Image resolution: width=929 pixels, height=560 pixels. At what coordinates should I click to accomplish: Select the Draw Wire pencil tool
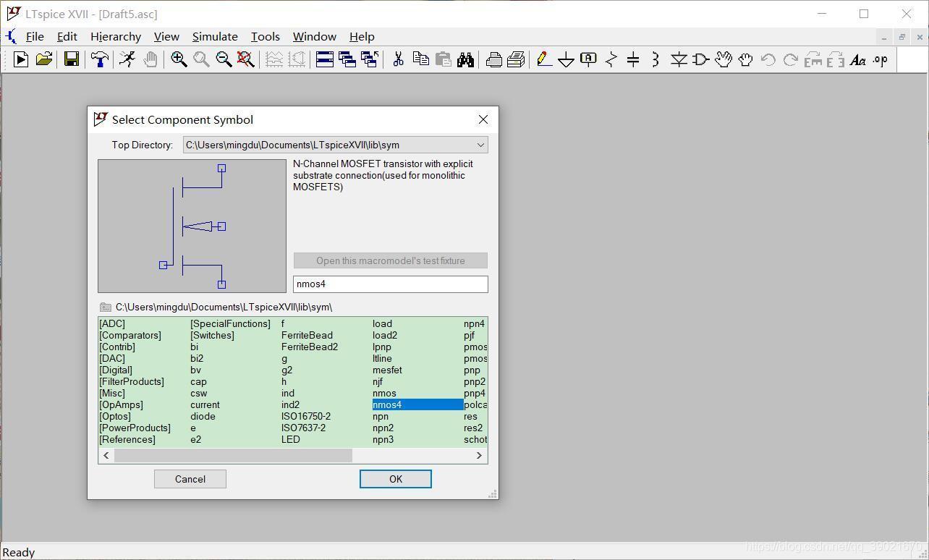point(544,59)
